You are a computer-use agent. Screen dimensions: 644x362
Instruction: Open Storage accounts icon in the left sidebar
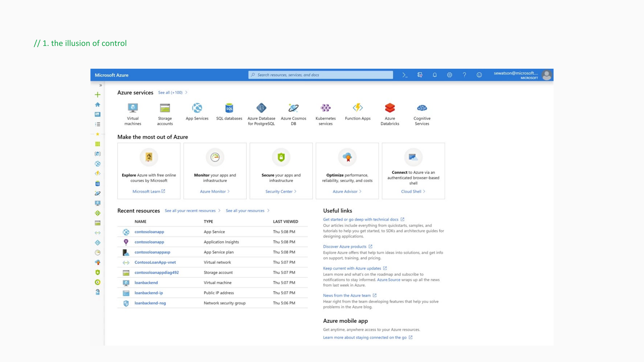98,223
